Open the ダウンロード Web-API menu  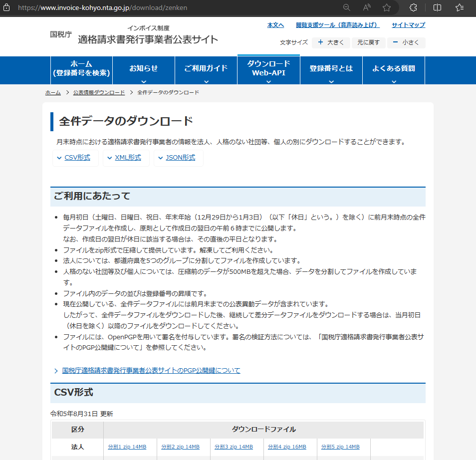point(268,70)
